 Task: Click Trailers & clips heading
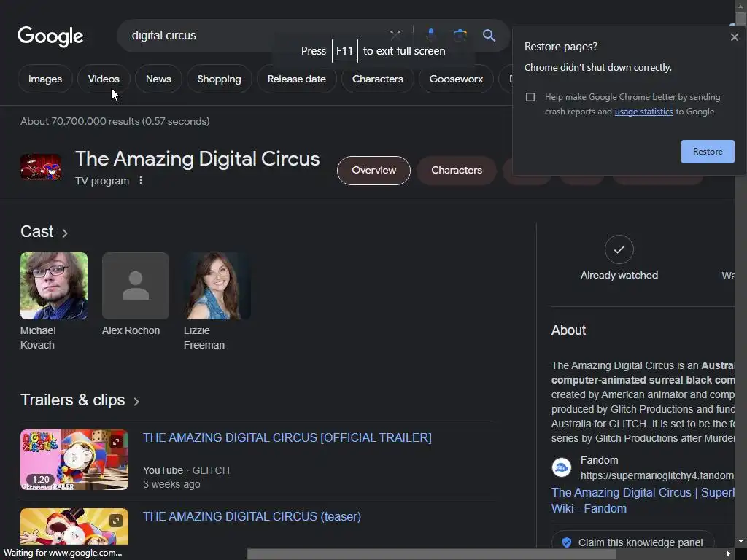point(72,400)
